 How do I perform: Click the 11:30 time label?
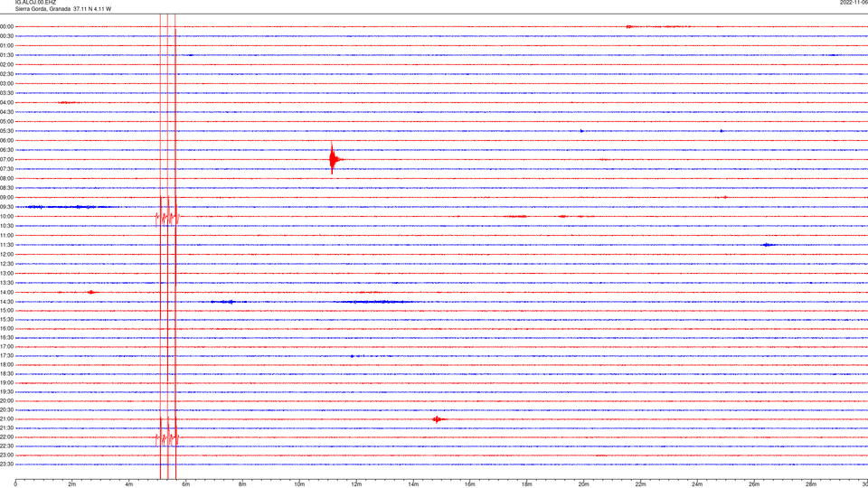(x=7, y=245)
